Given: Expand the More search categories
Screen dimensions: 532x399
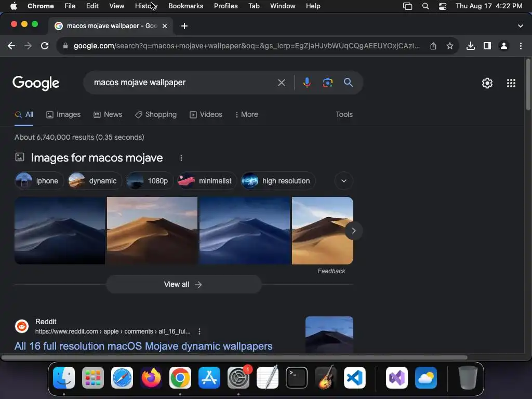Looking at the screenshot, I should coord(247,115).
